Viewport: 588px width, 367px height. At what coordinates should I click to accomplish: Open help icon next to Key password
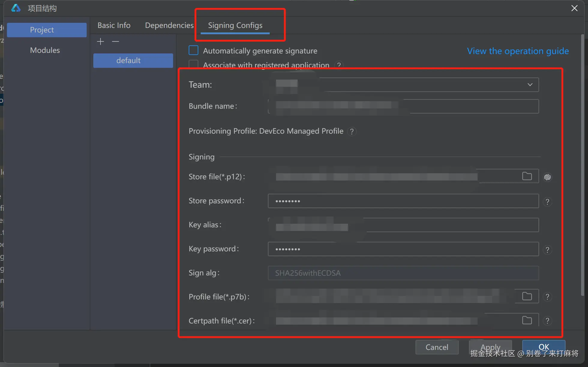tap(547, 250)
